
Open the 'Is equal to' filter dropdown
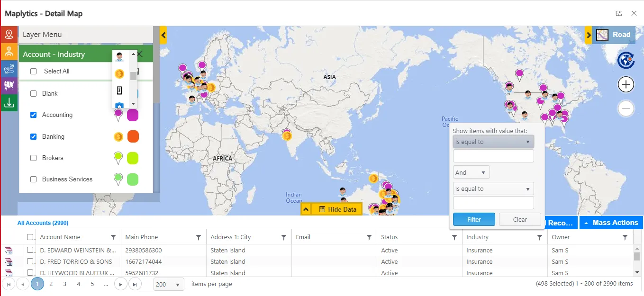[493, 141]
